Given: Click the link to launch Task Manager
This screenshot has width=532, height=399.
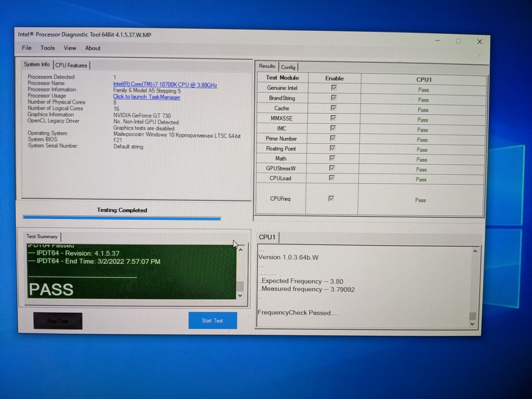Looking at the screenshot, I should pos(147,97).
